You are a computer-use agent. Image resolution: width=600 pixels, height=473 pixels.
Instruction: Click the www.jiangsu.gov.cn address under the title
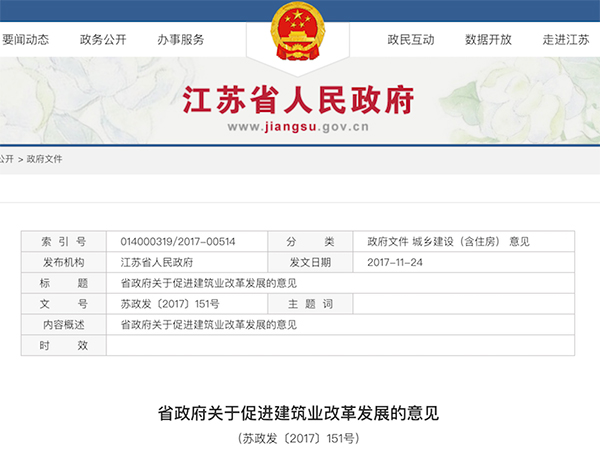coord(299,127)
